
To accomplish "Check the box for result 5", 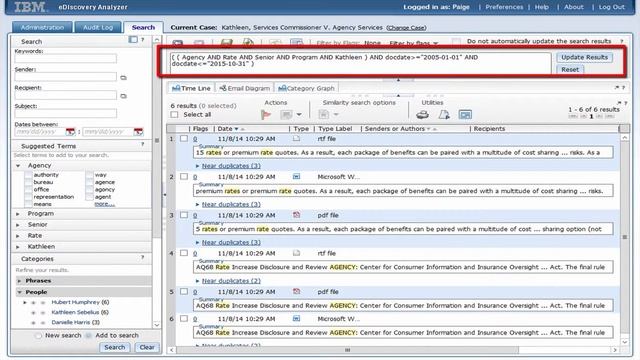I will (x=184, y=291).
